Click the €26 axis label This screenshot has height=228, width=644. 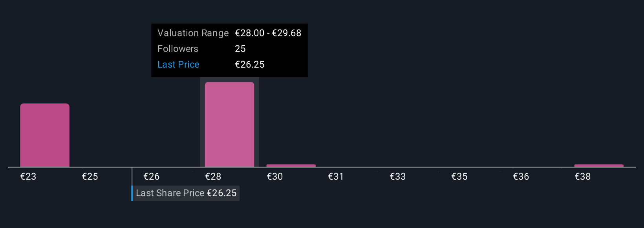click(152, 177)
